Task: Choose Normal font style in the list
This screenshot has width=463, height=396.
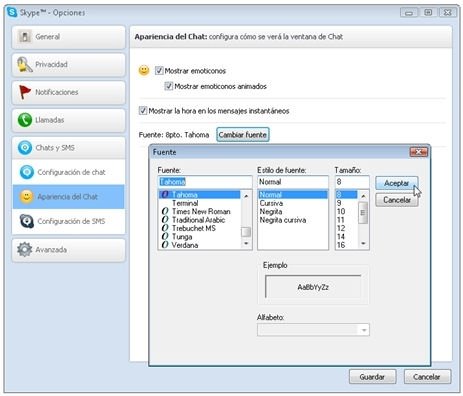Action: point(293,194)
